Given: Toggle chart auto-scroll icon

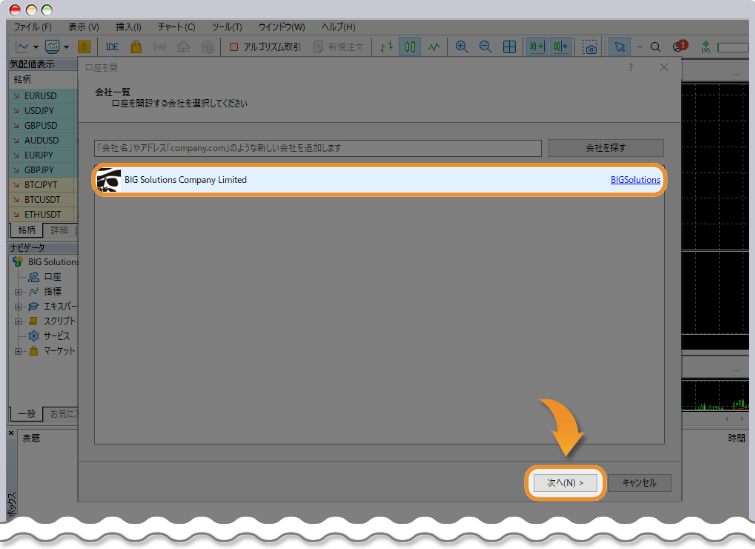Looking at the screenshot, I should click(x=537, y=47).
